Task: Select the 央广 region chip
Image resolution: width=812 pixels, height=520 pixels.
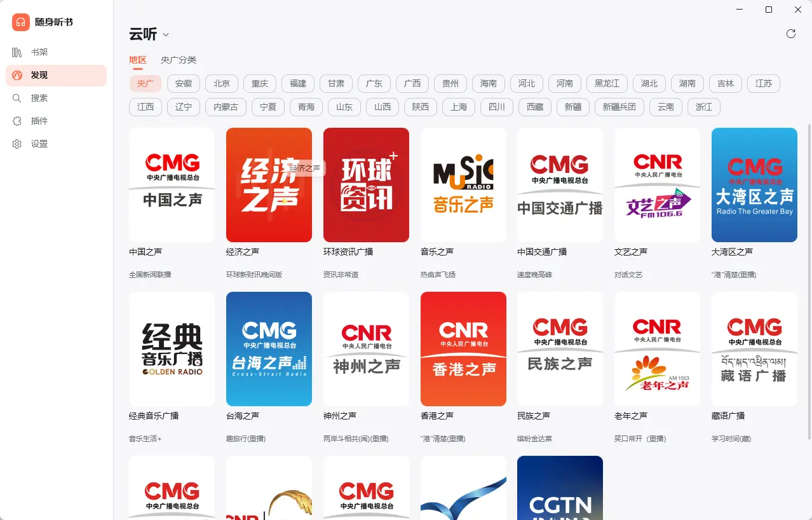Action: [x=145, y=83]
